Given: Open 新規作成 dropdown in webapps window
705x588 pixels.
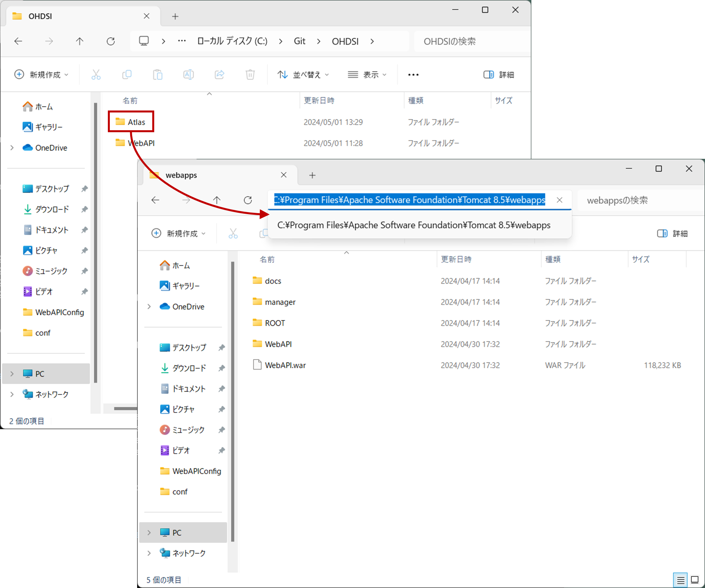Looking at the screenshot, I should coord(178,233).
